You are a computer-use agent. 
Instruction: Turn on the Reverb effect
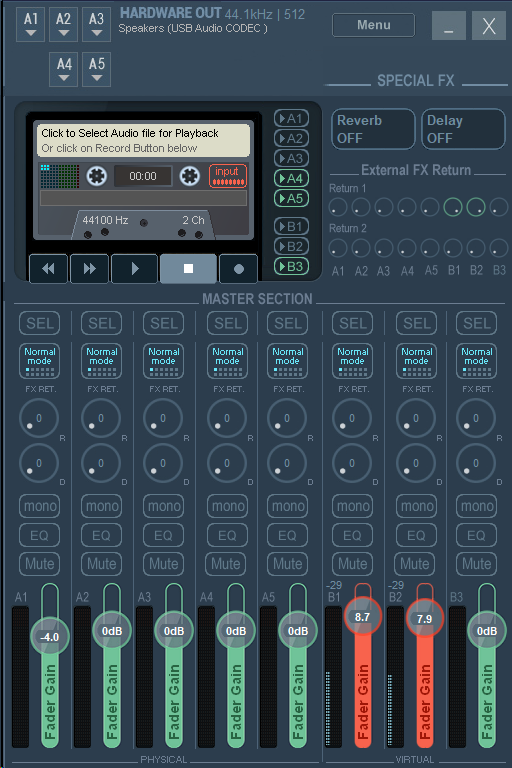(373, 129)
